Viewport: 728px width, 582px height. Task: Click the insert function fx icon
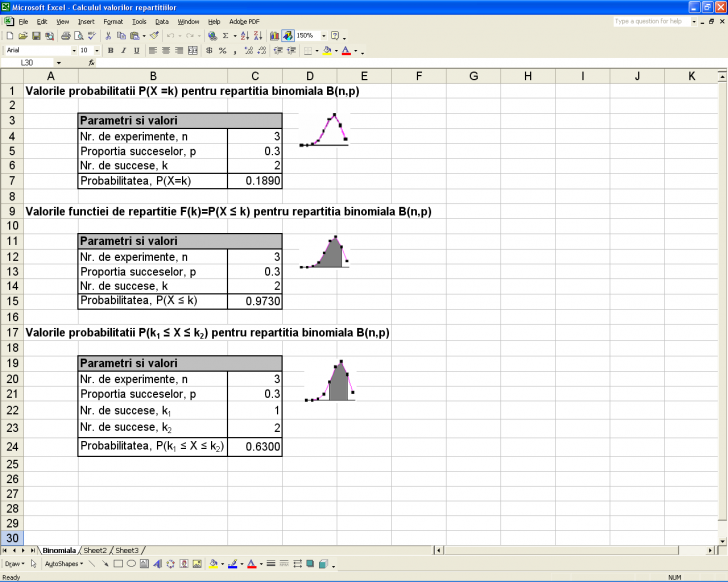point(91,63)
